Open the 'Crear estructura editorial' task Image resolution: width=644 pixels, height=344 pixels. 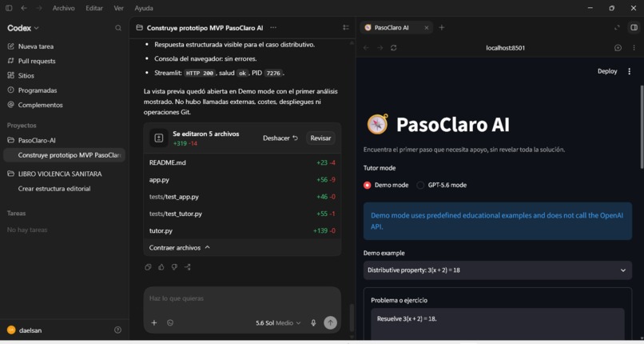pos(54,189)
